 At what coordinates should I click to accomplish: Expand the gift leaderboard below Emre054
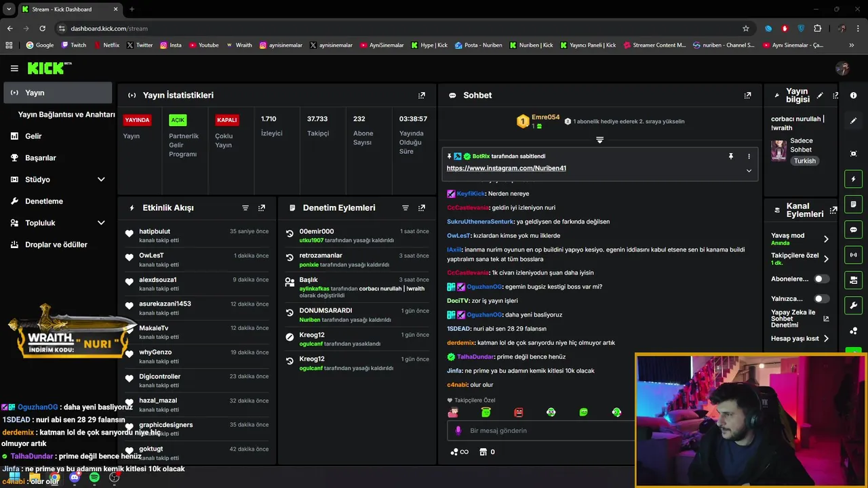[599, 140]
